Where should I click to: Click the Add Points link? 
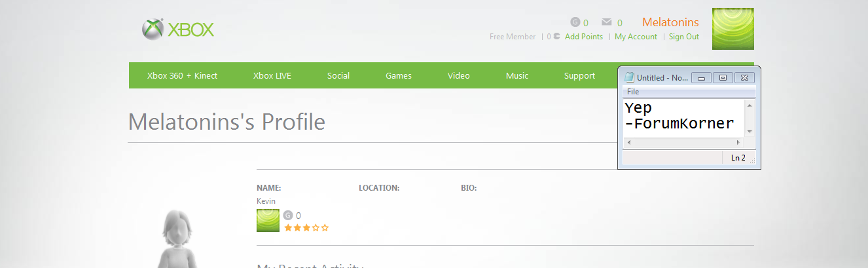(584, 37)
